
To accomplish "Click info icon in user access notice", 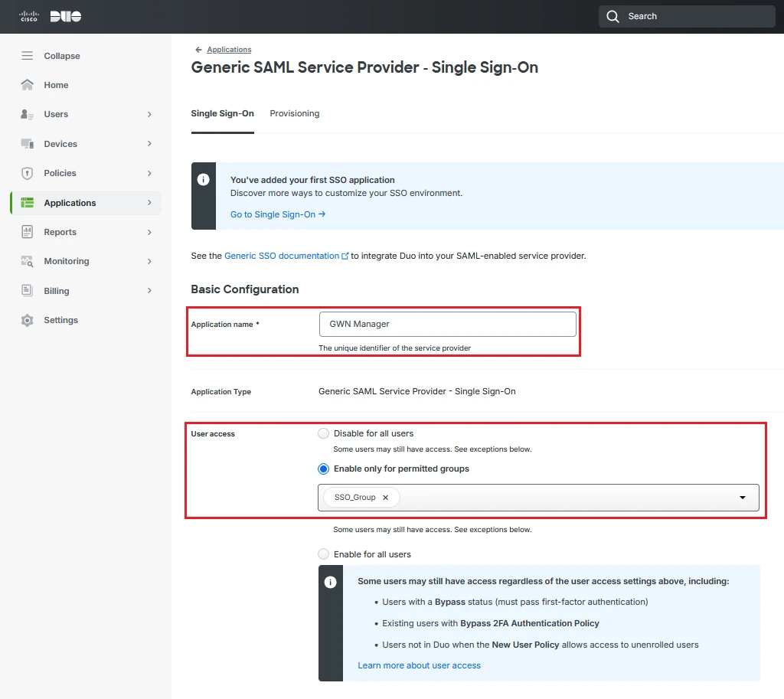I will coord(330,582).
